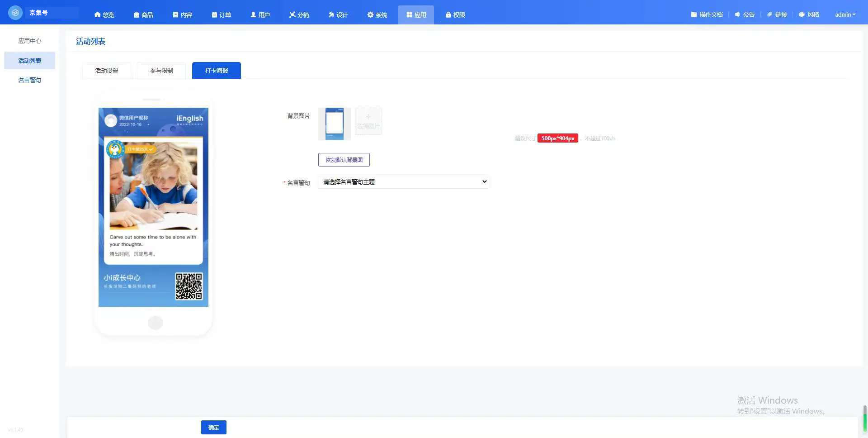Open the 分销 section
This screenshot has height=438, width=868.
pyautogui.click(x=299, y=15)
